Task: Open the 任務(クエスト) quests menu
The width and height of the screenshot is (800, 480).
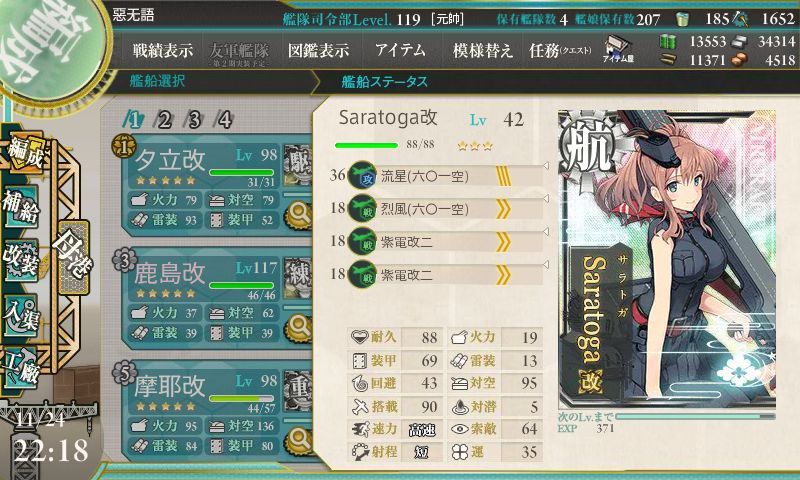Action: [560, 50]
